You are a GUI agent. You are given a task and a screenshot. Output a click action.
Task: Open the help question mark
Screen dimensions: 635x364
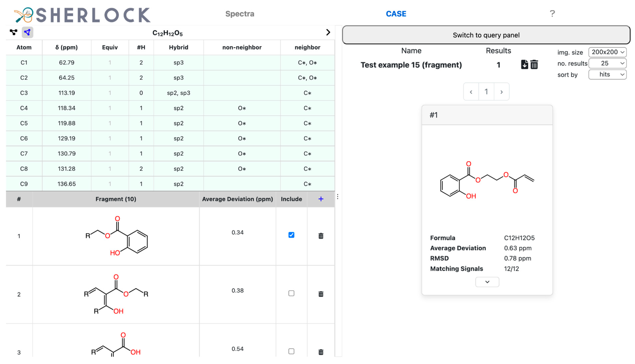point(552,14)
